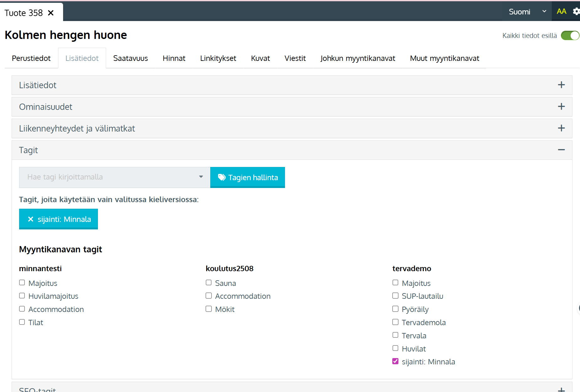This screenshot has width=580, height=392.
Task: Switch to Saatavuus tab
Action: pos(131,58)
